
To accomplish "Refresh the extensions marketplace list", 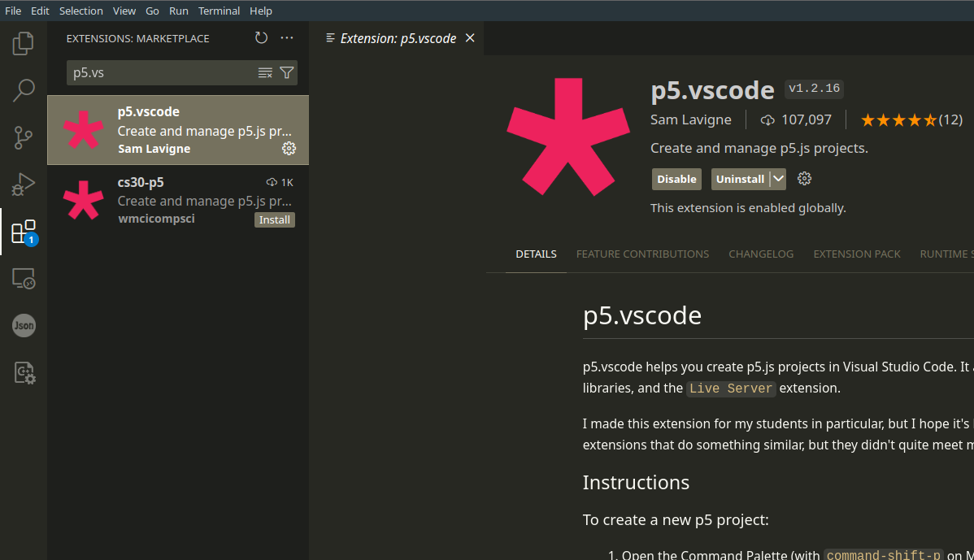I will click(x=261, y=38).
